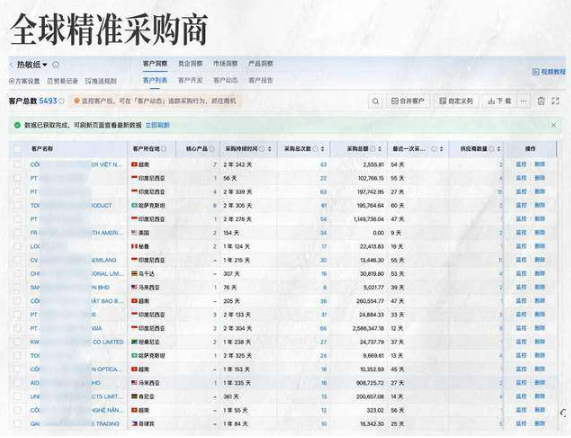Sort by 最近一次采... column arrows
Image resolution: width=571 pixels, height=438 pixels.
tap(441, 149)
